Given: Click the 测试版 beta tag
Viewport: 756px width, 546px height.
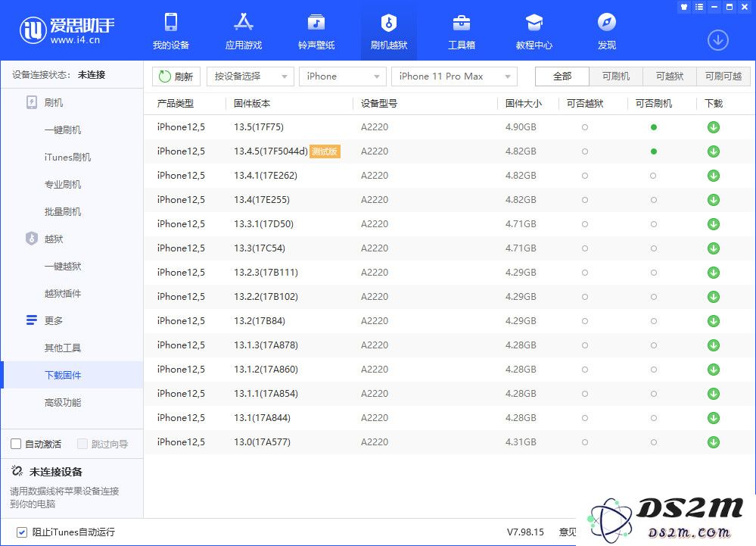Looking at the screenshot, I should coord(325,151).
